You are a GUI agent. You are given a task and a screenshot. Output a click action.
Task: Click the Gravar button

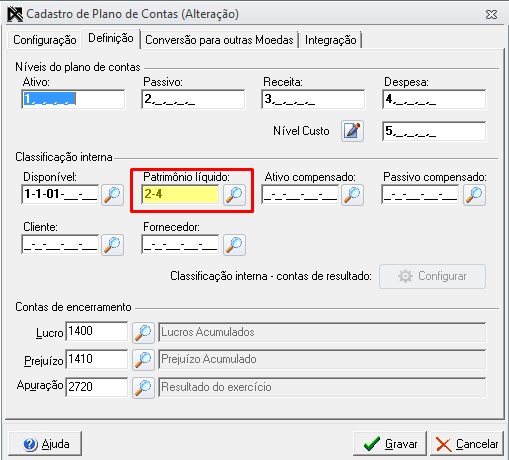pos(390,444)
